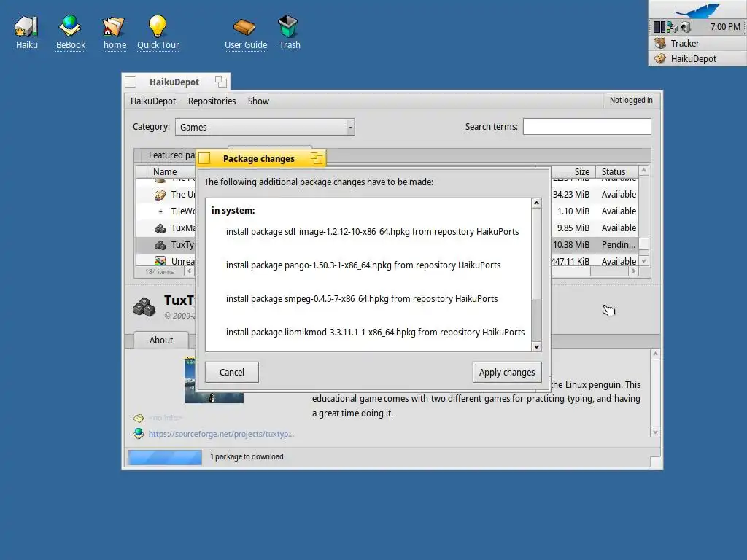
Task: Click the package list scroll down arrow
Action: (x=643, y=261)
